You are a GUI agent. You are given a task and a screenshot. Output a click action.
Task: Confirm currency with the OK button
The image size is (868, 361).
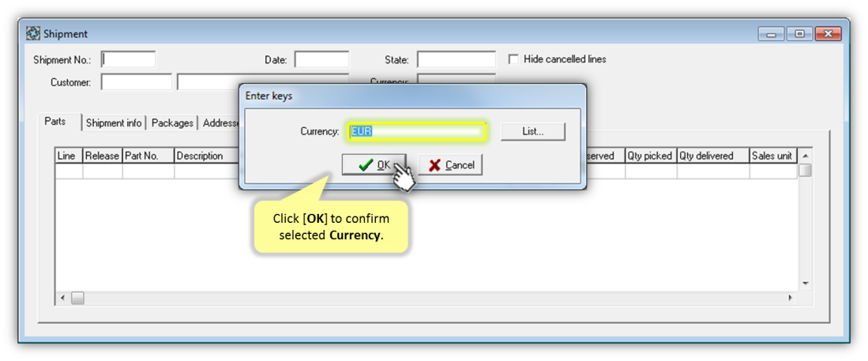point(374,165)
